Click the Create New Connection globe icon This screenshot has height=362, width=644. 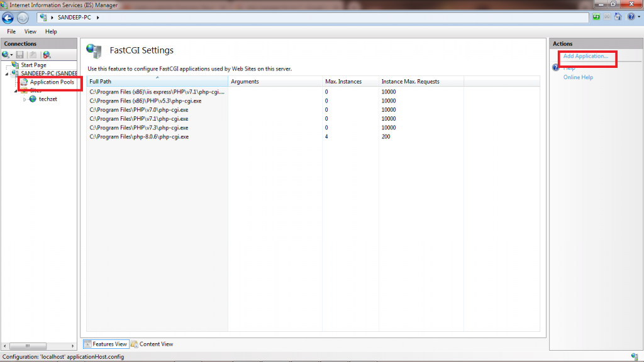(6, 55)
